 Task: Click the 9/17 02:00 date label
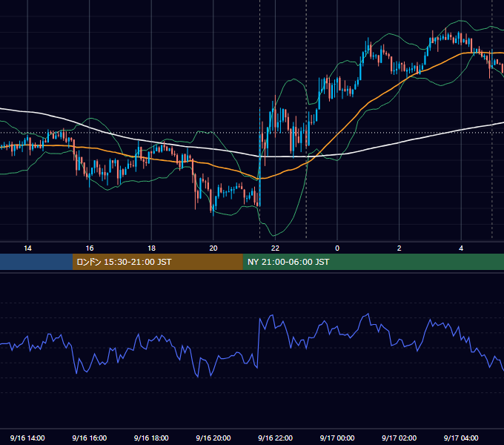(x=399, y=438)
